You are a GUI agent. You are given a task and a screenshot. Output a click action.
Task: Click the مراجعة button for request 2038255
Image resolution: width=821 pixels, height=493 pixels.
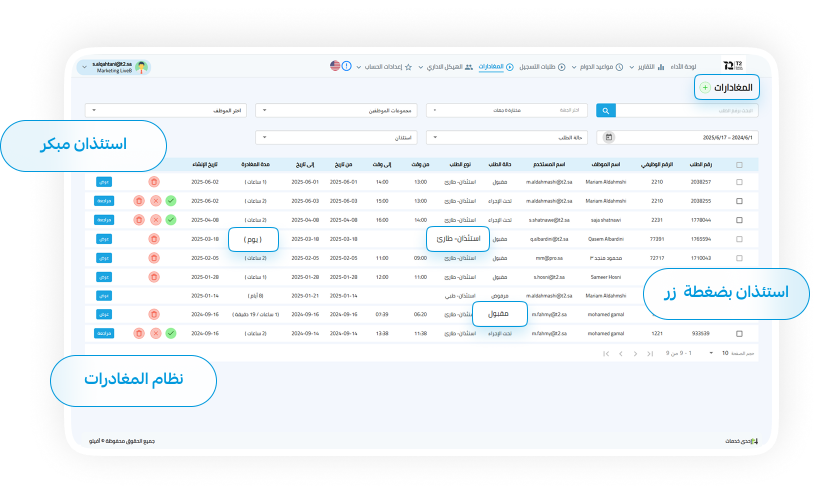[105, 201]
